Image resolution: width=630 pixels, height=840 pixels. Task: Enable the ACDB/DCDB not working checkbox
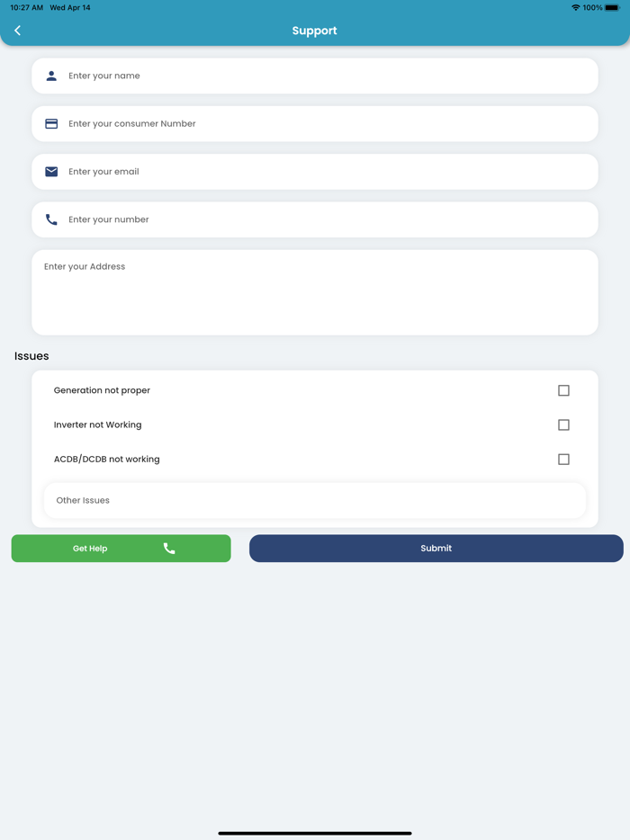coord(563,459)
